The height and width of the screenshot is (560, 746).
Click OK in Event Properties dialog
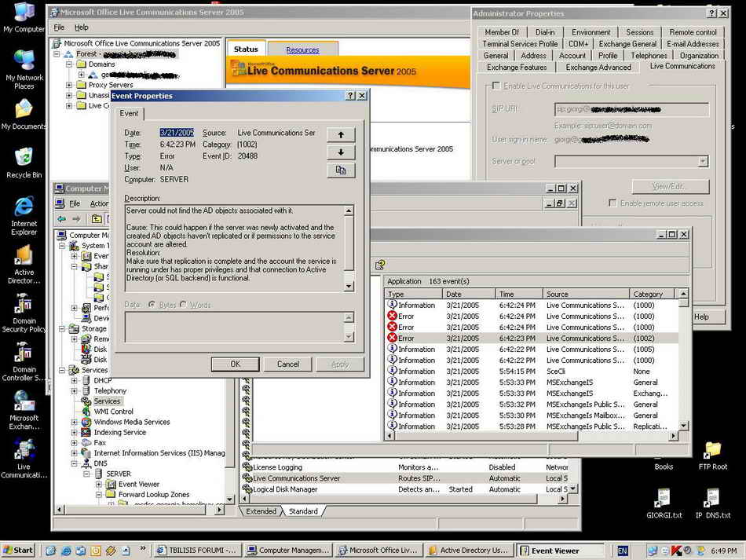coord(235,364)
